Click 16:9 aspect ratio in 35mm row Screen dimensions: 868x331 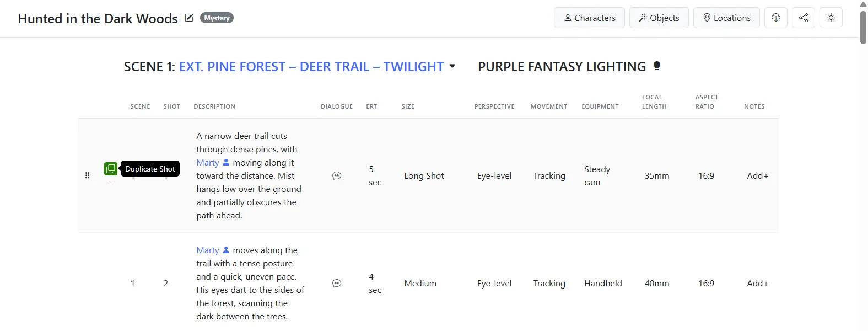pyautogui.click(x=706, y=175)
